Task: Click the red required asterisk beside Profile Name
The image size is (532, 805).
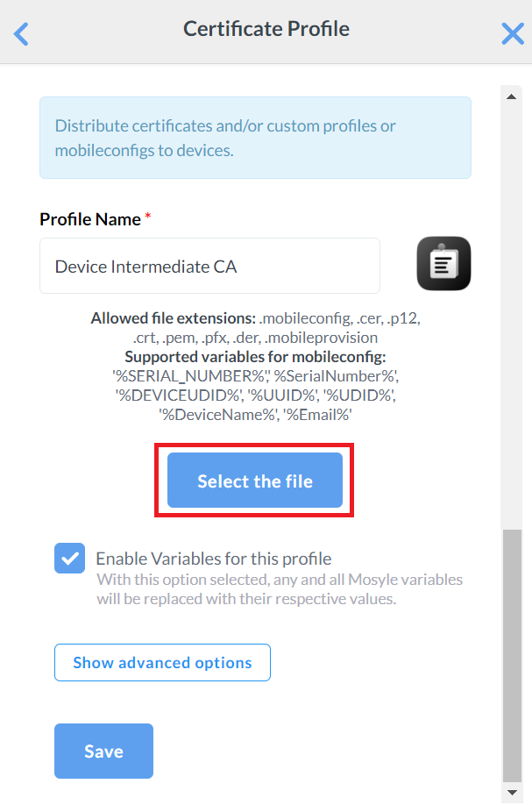Action: [148, 217]
